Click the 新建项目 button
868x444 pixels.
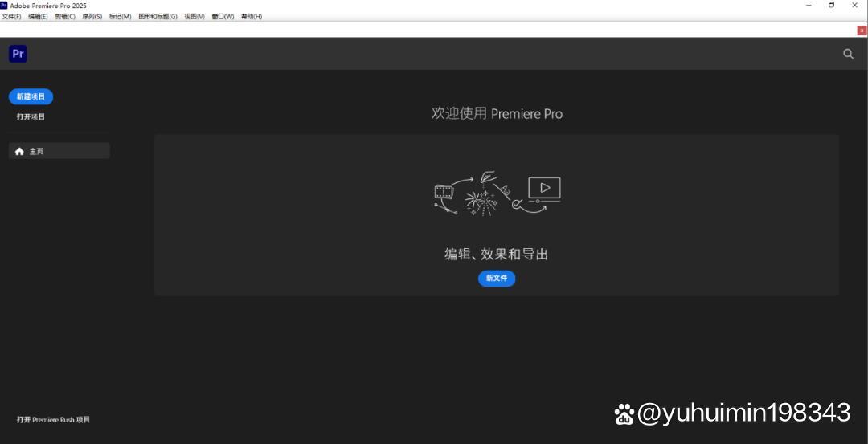coord(31,96)
